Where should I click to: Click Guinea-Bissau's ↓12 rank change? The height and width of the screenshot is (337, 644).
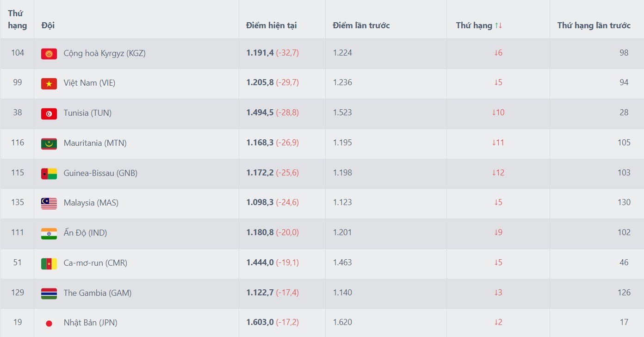pyautogui.click(x=498, y=173)
